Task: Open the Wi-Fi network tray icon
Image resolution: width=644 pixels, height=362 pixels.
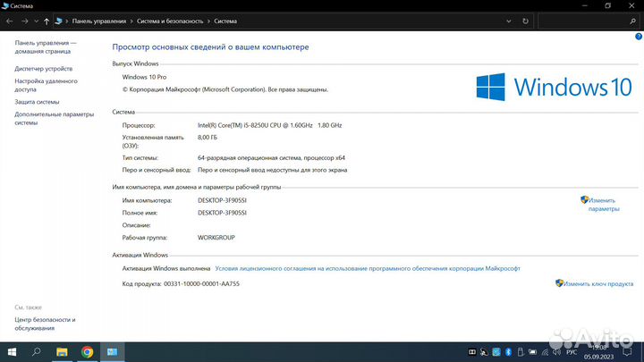Action: click(545, 352)
